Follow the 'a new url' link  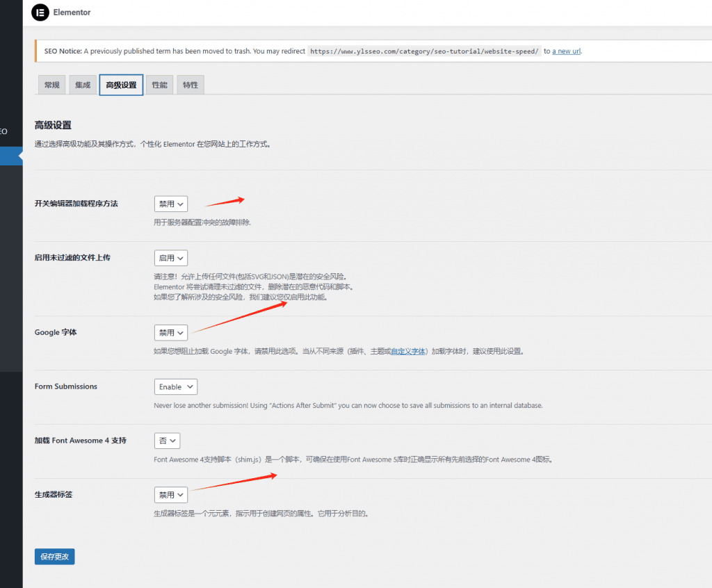click(566, 51)
